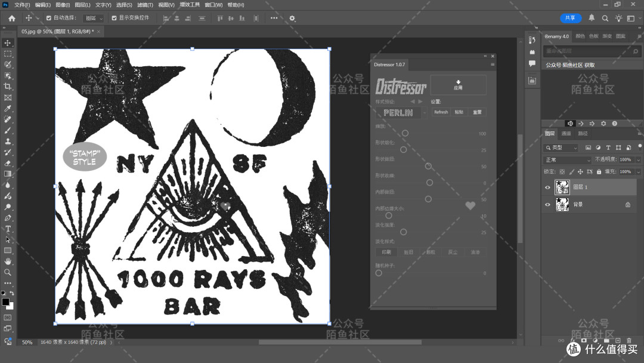Click the Refresh button in Distressor

(x=441, y=112)
